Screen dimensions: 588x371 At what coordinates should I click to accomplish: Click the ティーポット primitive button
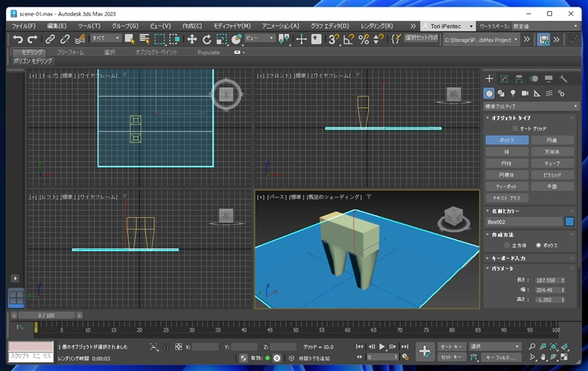506,187
